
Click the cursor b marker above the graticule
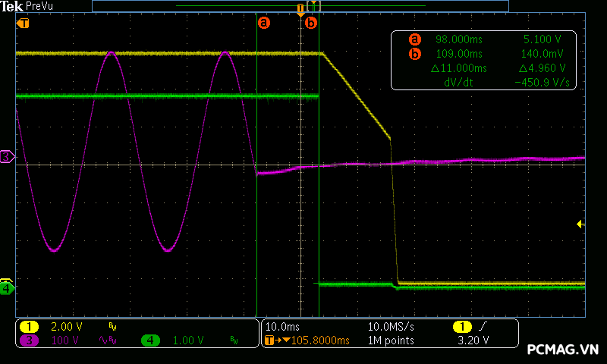point(310,23)
